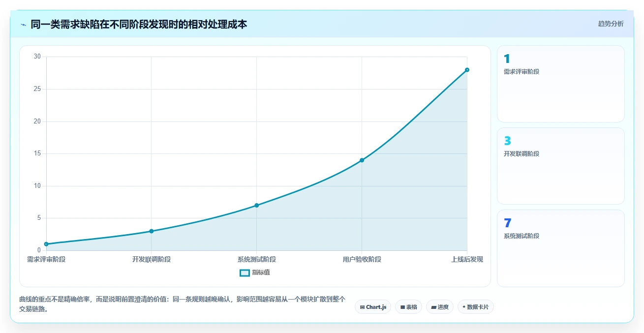
Task: Click the data point for 上线后发现
Action: [467, 70]
